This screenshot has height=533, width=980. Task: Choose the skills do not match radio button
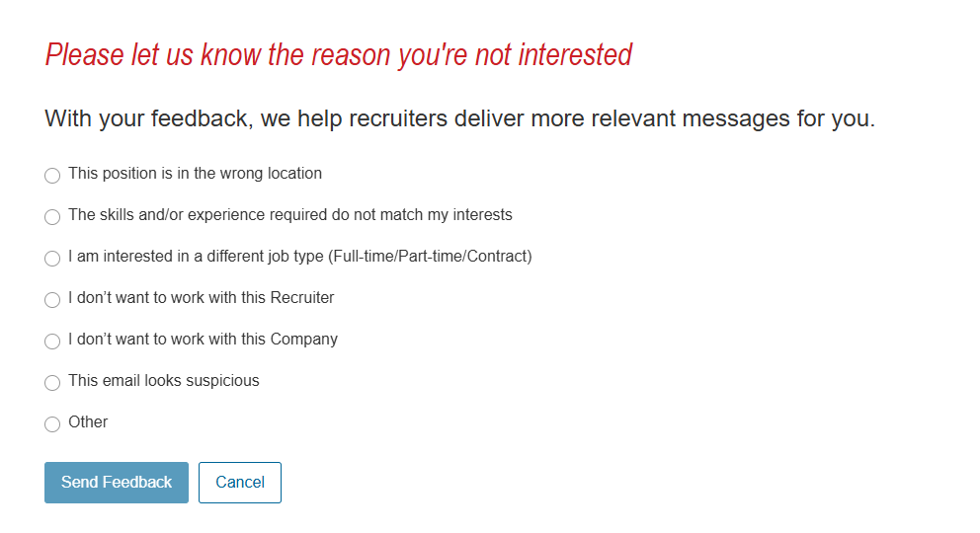[52, 216]
